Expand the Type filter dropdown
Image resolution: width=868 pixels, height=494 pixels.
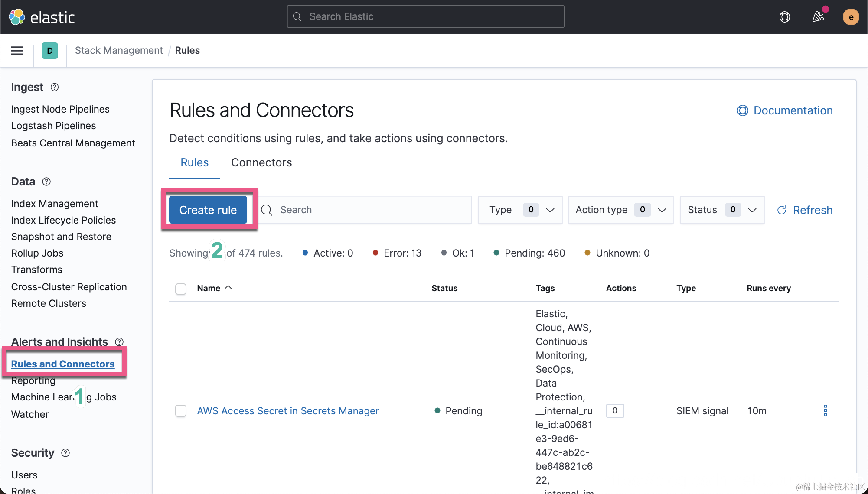(520, 210)
